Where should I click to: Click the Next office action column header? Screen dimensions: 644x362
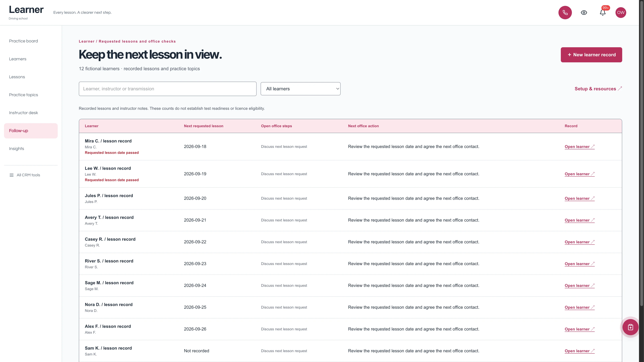(x=363, y=126)
